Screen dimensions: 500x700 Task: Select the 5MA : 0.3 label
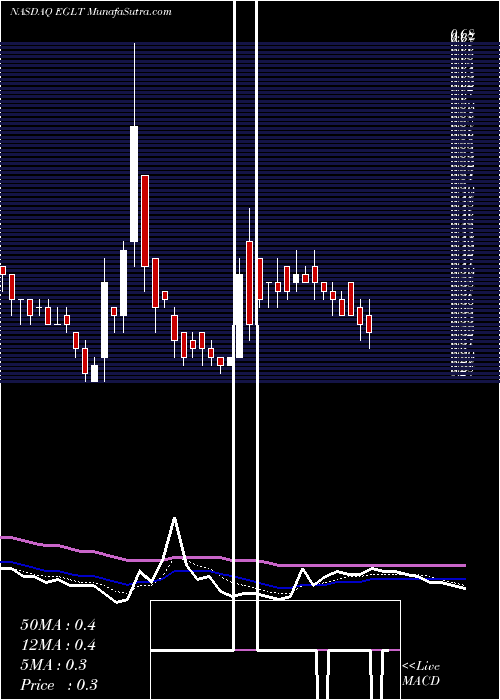tap(54, 665)
